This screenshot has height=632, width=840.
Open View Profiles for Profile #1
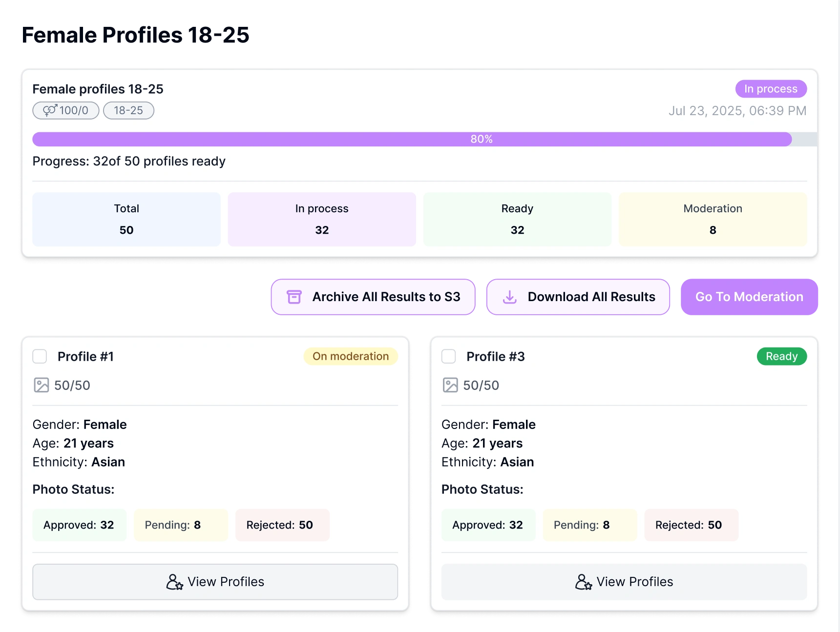[215, 582]
